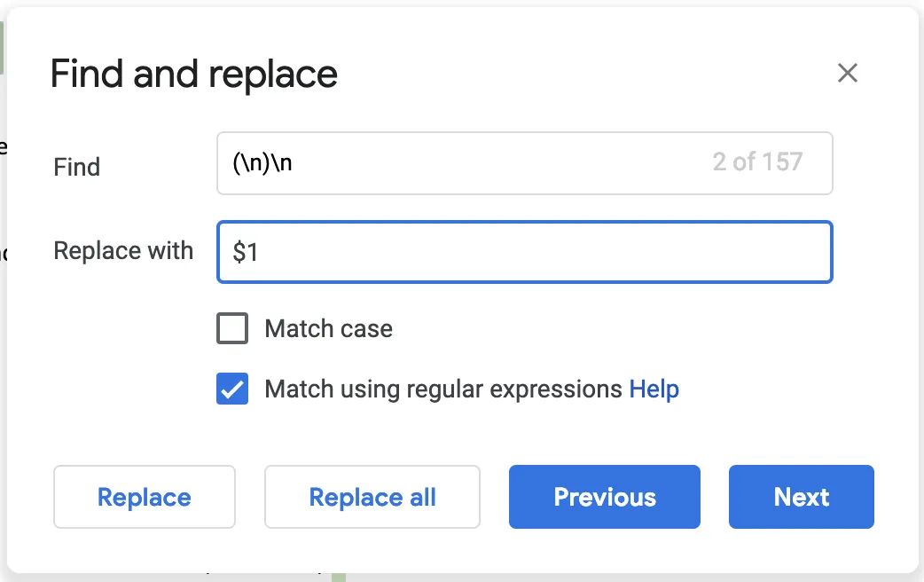This screenshot has width=924, height=582.
Task: Click the "2 of 157" match counter
Action: pos(757,162)
